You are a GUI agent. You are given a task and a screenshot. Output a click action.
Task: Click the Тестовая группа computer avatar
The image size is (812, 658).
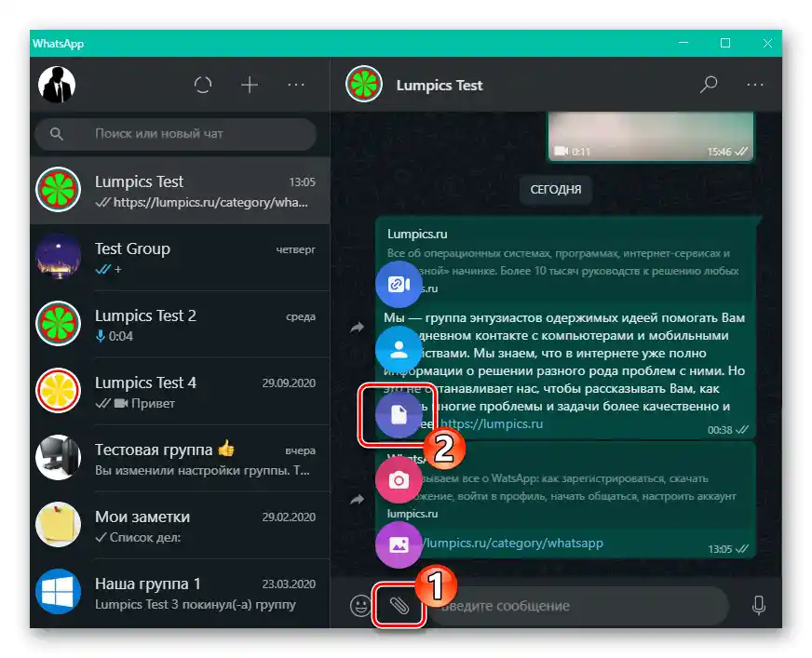click(58, 458)
